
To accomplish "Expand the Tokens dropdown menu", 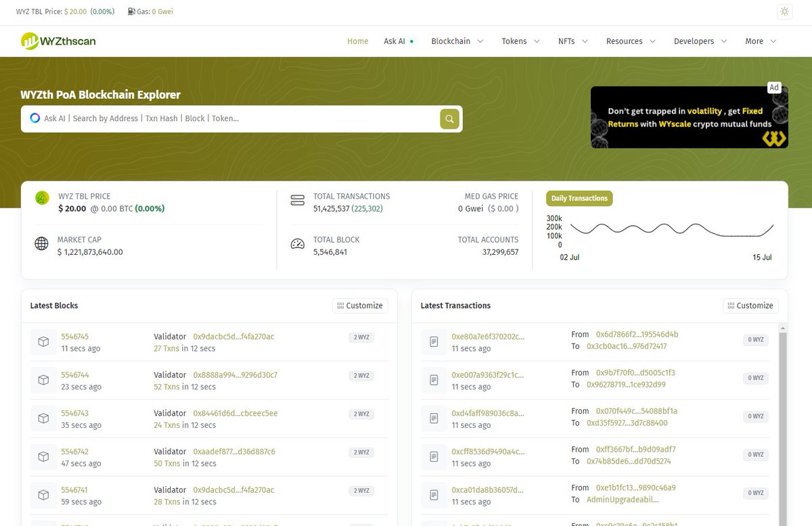I will click(520, 41).
